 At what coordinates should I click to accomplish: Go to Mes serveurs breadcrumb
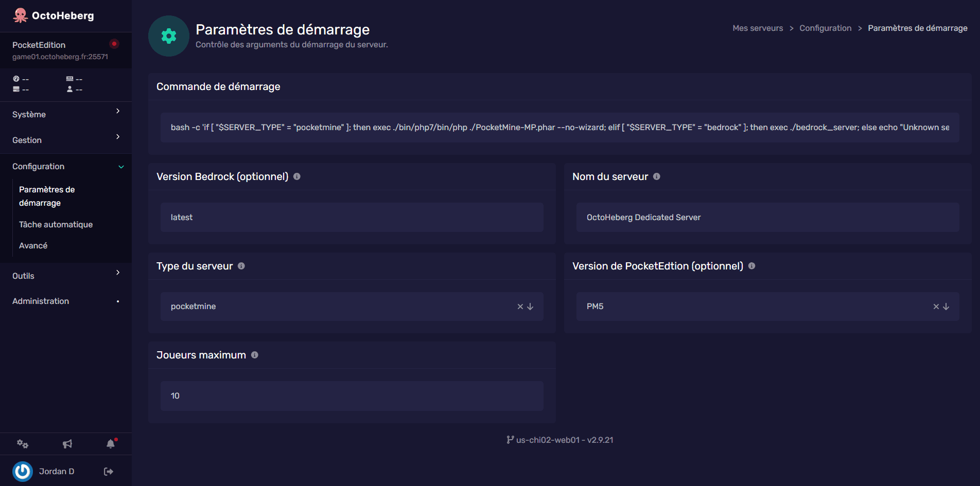758,28
